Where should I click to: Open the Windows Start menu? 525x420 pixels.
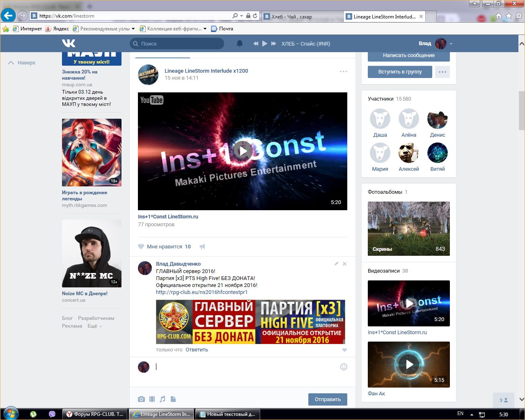tap(11, 414)
